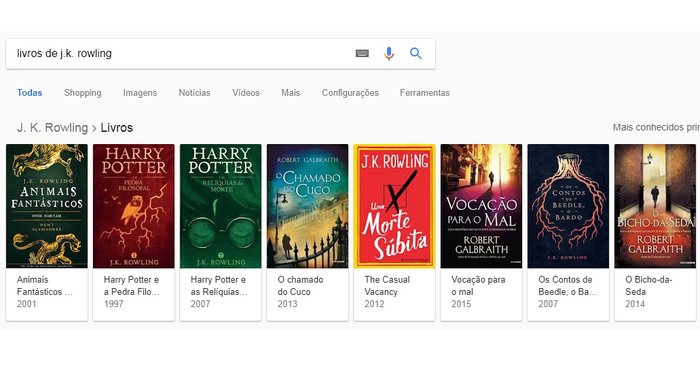700x388 pixels.
Task: Click the year 2012 under Casual Vacancy
Action: pyautogui.click(x=374, y=304)
